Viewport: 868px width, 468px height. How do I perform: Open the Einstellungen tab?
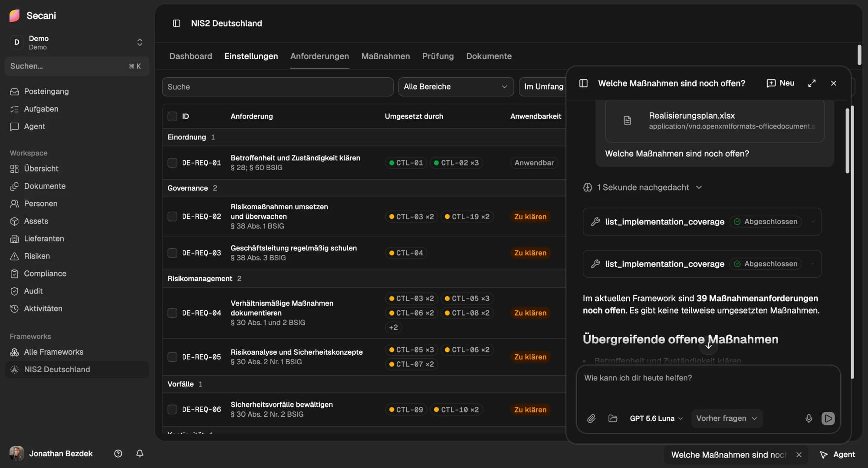tap(251, 56)
